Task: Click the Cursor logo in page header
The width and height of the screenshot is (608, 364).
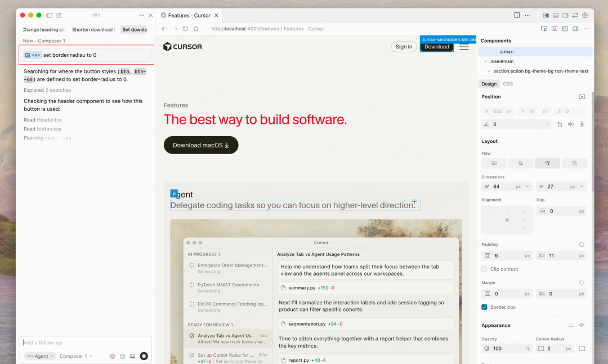Action: [x=182, y=47]
